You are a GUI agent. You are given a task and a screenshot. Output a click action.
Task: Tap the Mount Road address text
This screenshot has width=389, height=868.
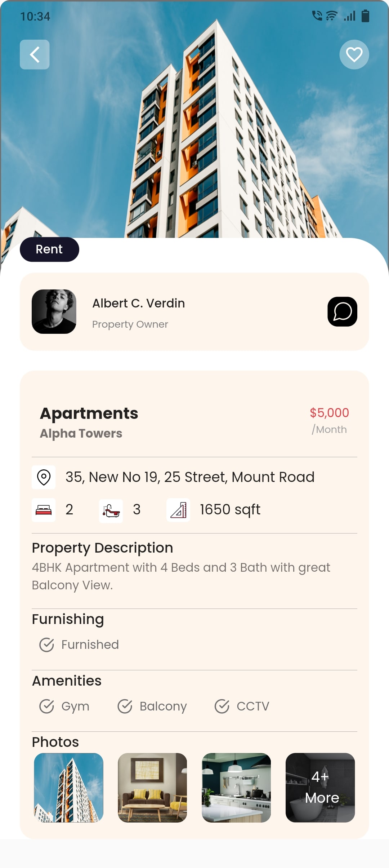click(x=190, y=477)
